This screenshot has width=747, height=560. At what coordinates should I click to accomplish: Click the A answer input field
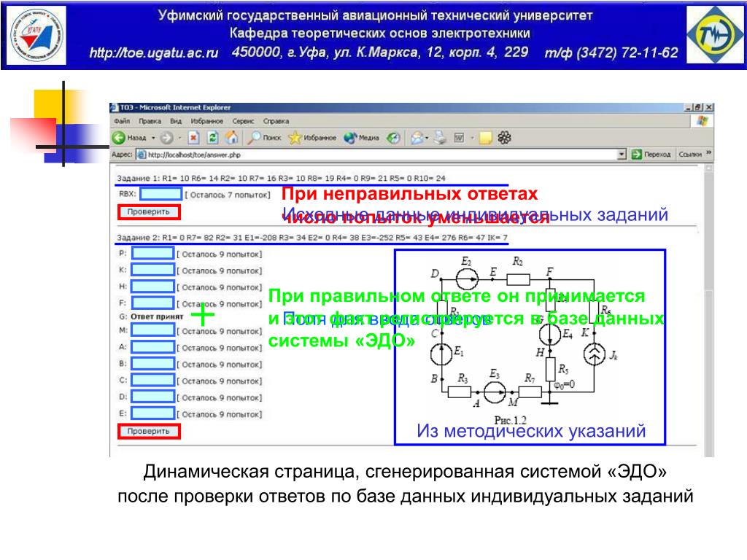[x=153, y=347]
